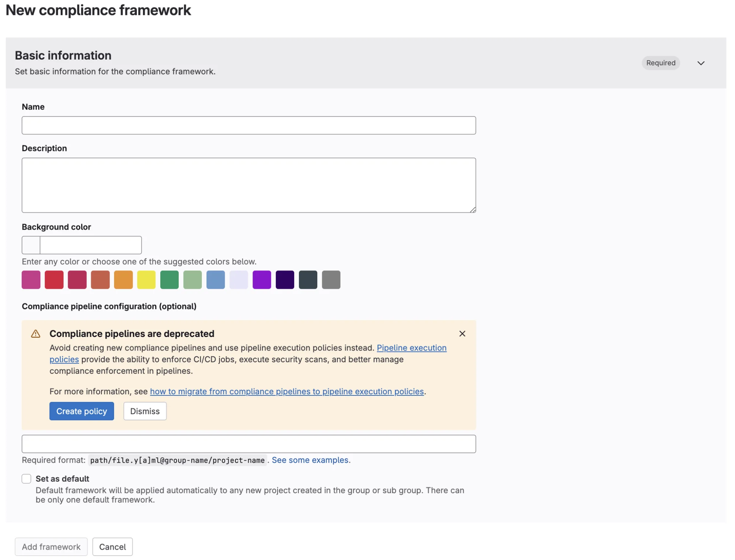
Task: Pick the magenta pink color swatch
Action: (31, 280)
